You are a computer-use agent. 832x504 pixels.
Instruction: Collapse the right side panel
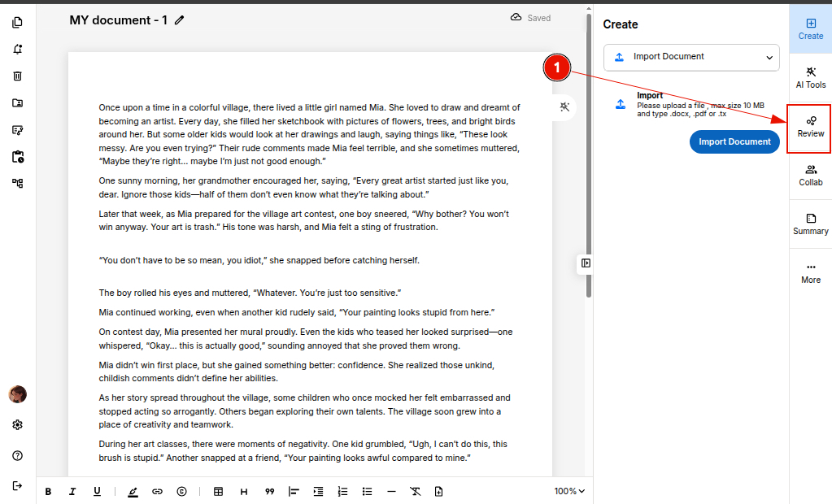click(x=586, y=263)
